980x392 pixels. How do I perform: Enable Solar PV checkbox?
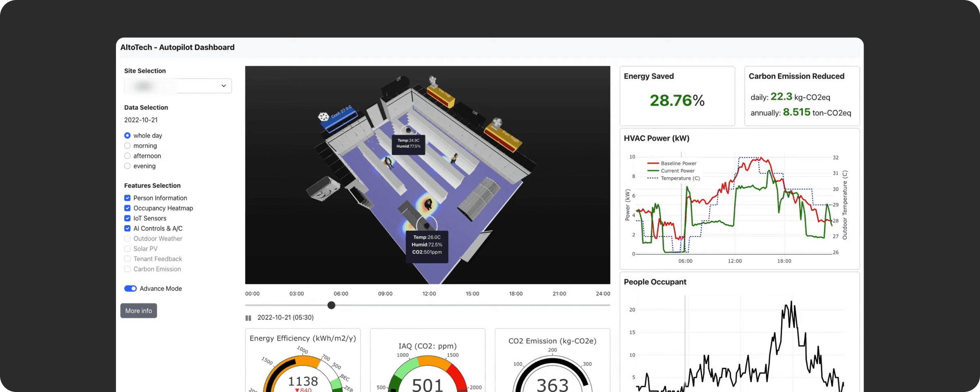[x=127, y=249]
